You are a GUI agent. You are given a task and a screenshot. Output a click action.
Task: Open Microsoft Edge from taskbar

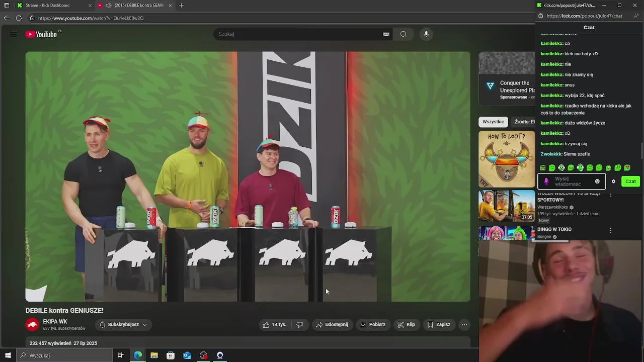click(x=138, y=355)
